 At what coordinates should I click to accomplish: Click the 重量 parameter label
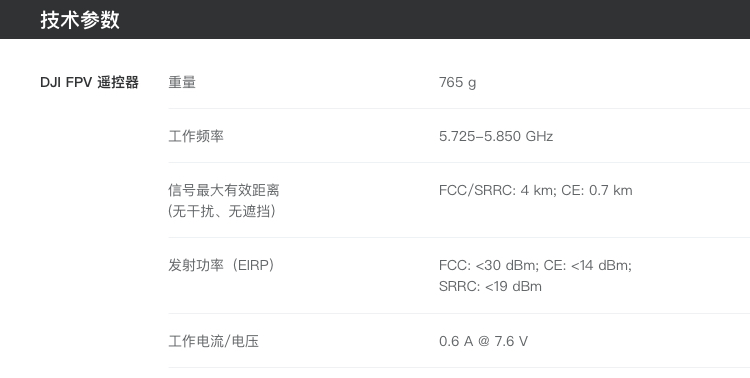click(x=182, y=82)
